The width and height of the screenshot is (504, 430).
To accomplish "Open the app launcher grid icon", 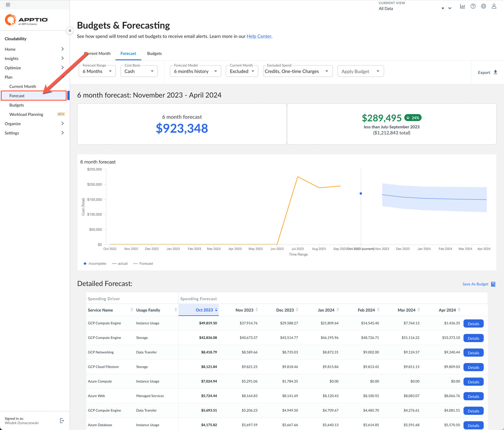I will pos(8,5).
